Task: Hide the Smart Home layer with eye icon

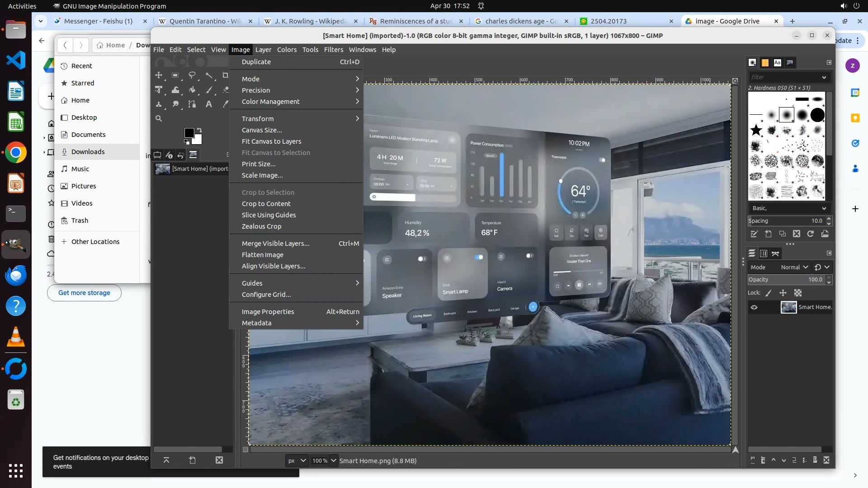Action: 754,307
